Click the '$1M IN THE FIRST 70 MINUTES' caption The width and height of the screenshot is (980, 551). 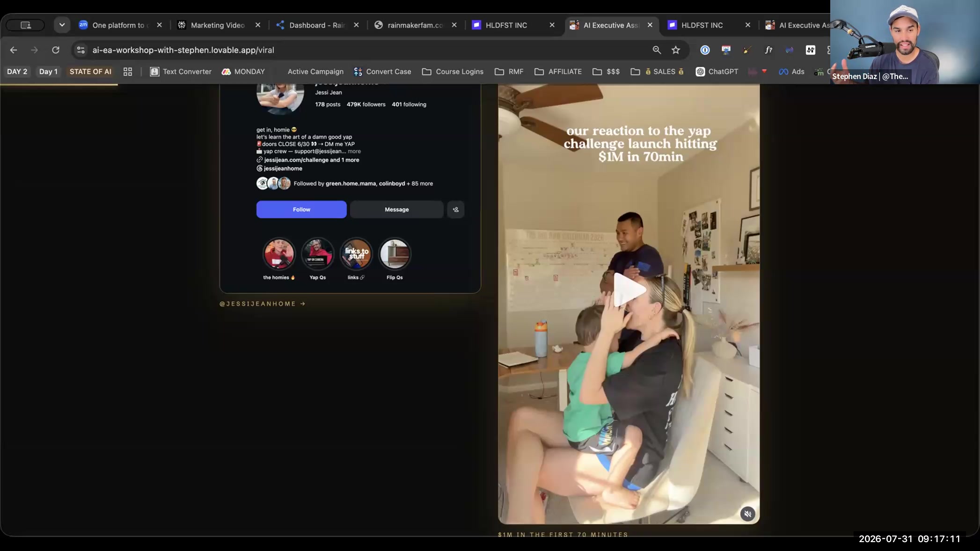point(563,535)
